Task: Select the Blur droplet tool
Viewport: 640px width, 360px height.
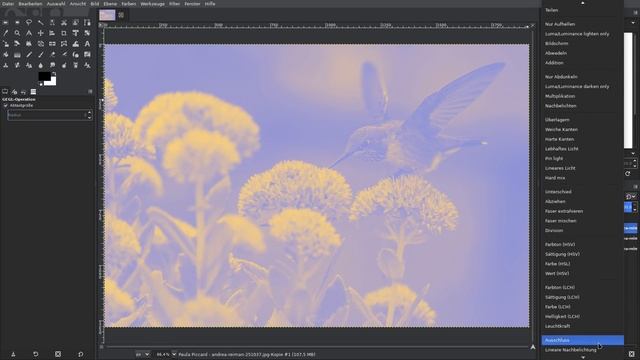Action: tap(40, 65)
